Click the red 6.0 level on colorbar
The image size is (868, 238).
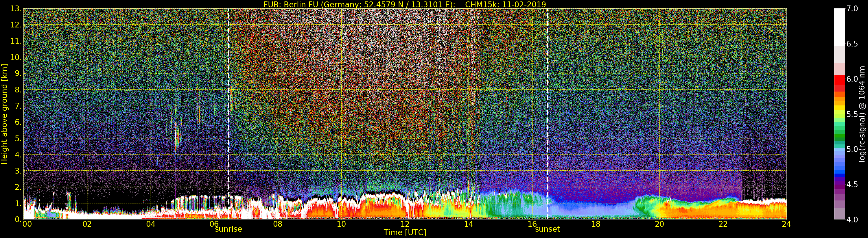point(839,79)
